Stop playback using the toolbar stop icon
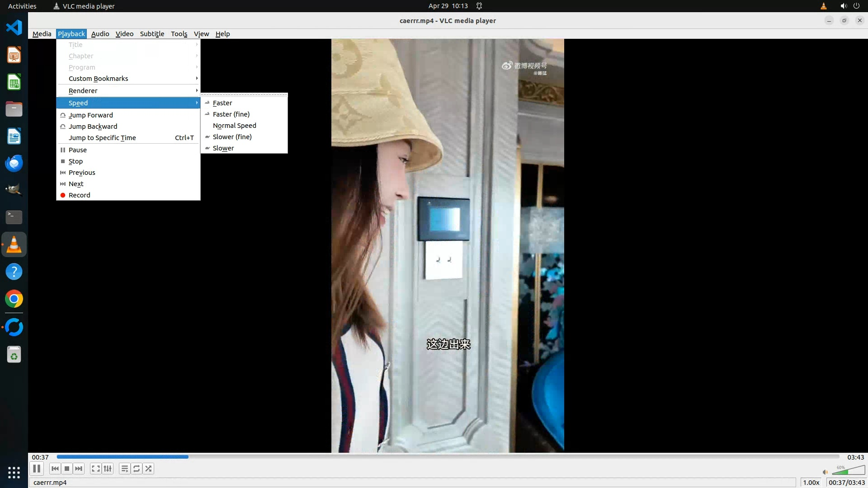 67,469
